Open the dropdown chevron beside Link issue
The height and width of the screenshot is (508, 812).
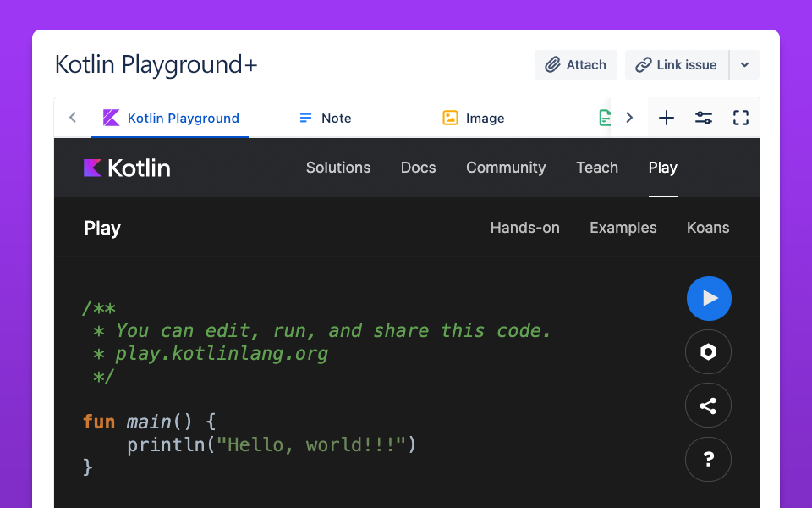coord(745,64)
